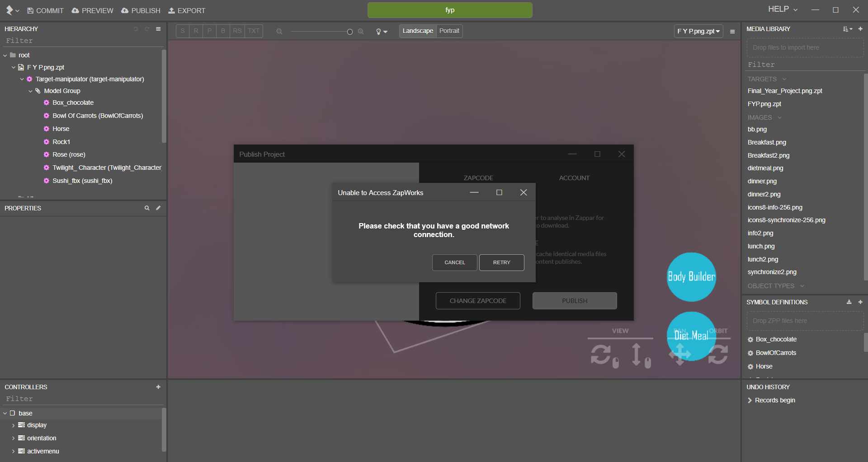Image resolution: width=868 pixels, height=462 pixels.
Task: Open the F Y P.png.zpt selector dropdown
Action: pyautogui.click(x=698, y=31)
